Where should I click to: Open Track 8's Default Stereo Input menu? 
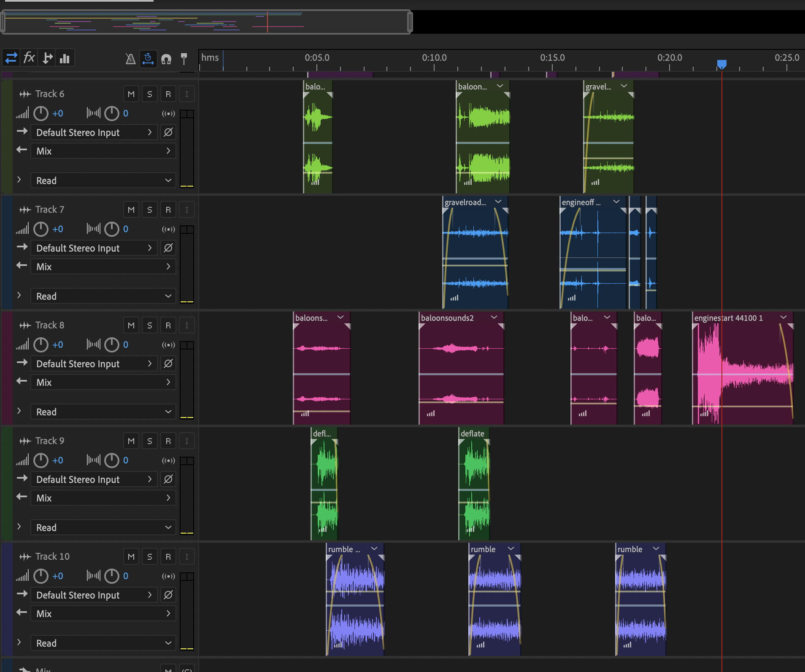pos(94,364)
